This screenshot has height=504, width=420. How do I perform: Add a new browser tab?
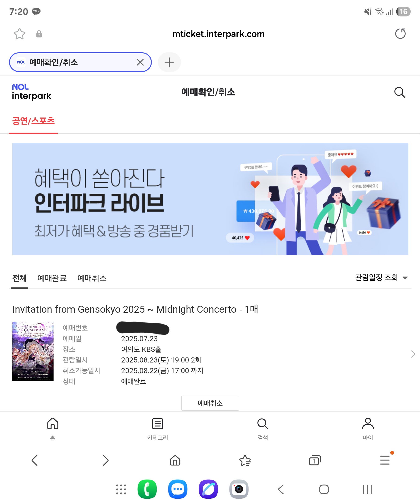[x=169, y=62]
